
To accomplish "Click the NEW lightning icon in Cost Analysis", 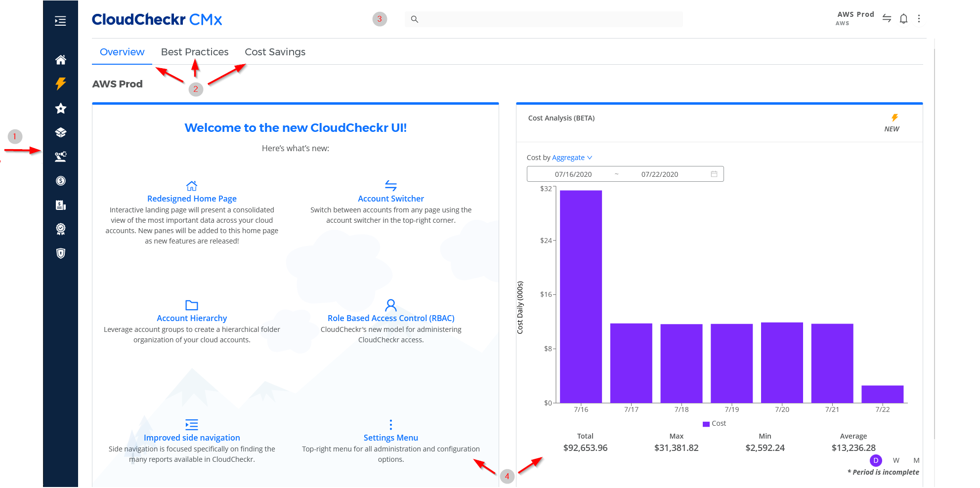I will tap(895, 118).
